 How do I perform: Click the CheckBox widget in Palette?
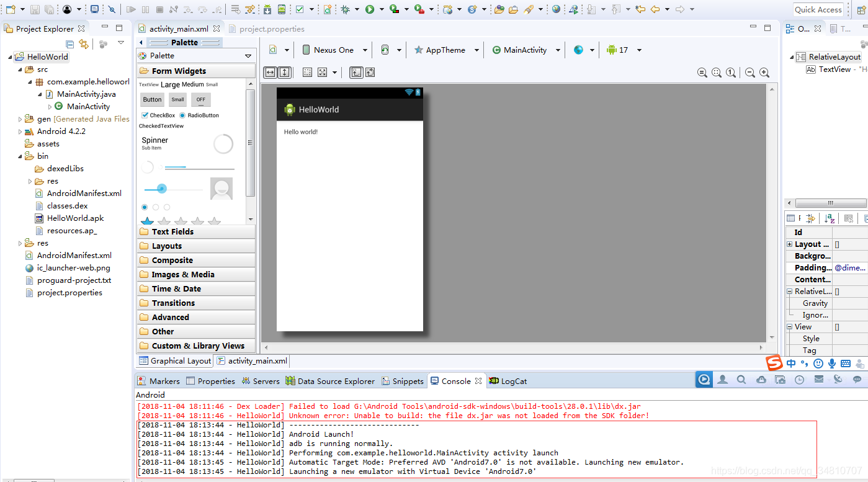coord(158,115)
